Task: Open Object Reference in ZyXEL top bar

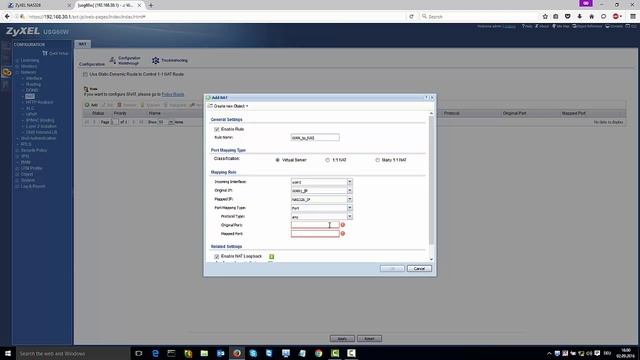Action: point(587,26)
